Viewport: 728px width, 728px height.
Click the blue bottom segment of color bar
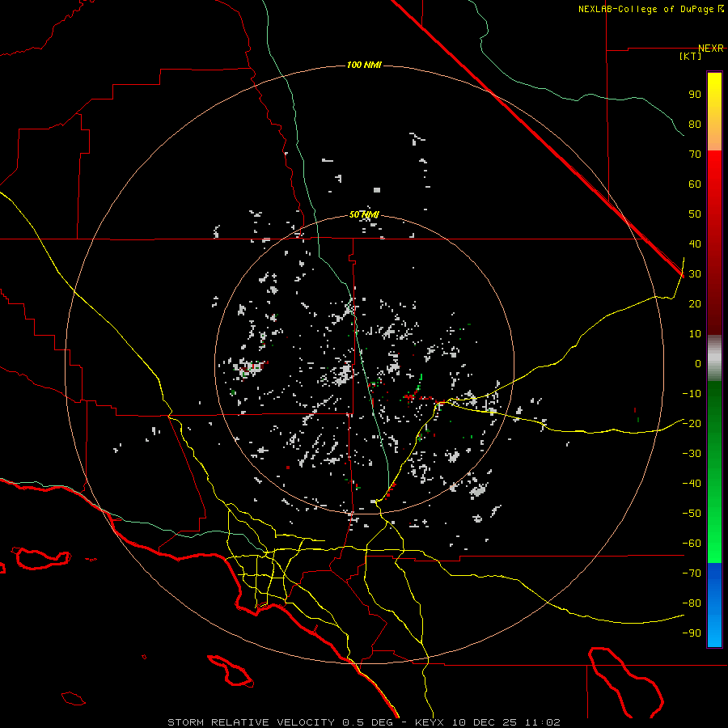point(714,605)
